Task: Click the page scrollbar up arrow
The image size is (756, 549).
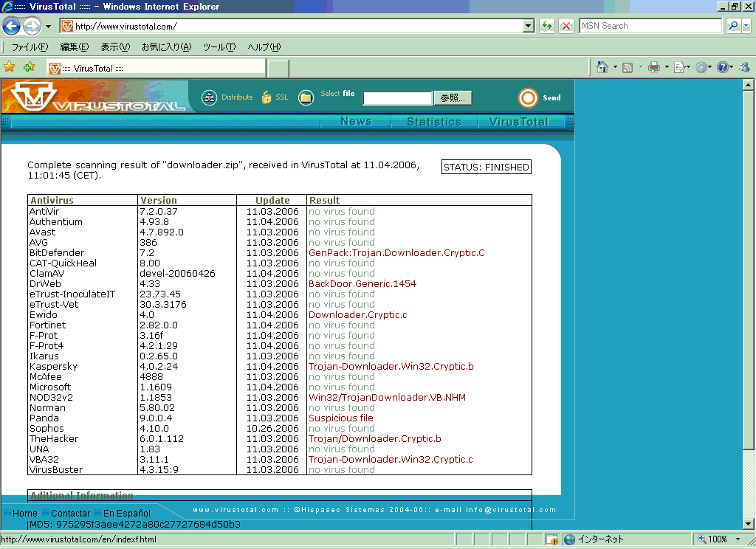Action: [748, 86]
